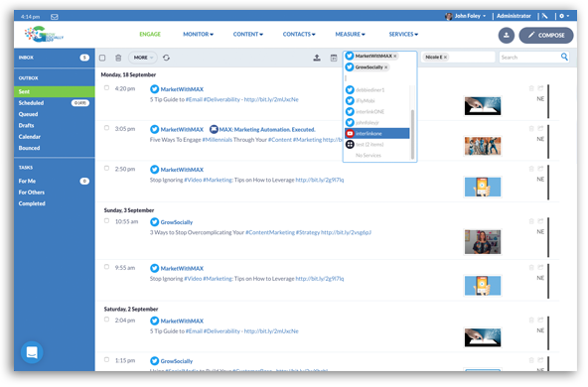Remove GrowSocially from account filter

(x=385, y=67)
